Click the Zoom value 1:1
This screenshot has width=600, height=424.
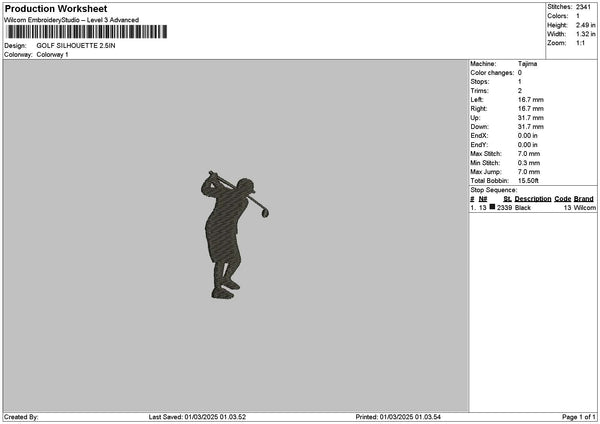tap(580, 43)
